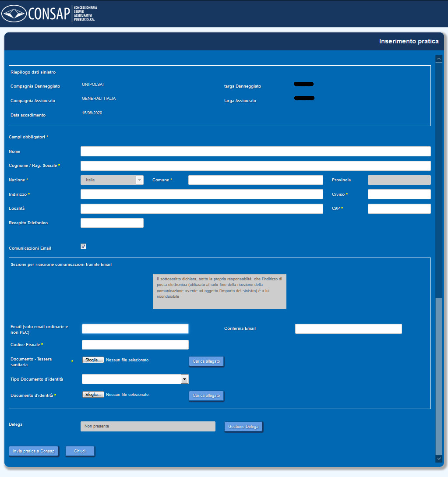Click the CONSAP logo
The image size is (448, 477).
point(49,14)
